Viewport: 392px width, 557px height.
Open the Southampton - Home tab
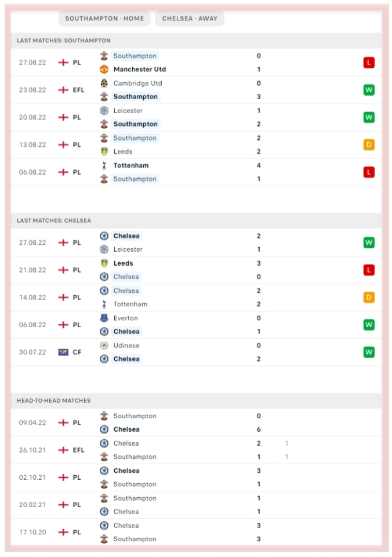click(104, 19)
